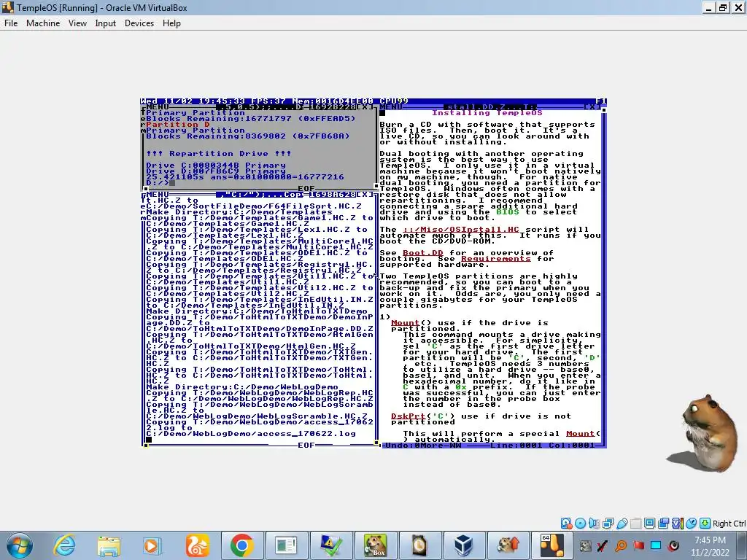The height and width of the screenshot is (560, 747).
Task: Click the 'Installing TempleOS' heading
Action: click(487, 113)
